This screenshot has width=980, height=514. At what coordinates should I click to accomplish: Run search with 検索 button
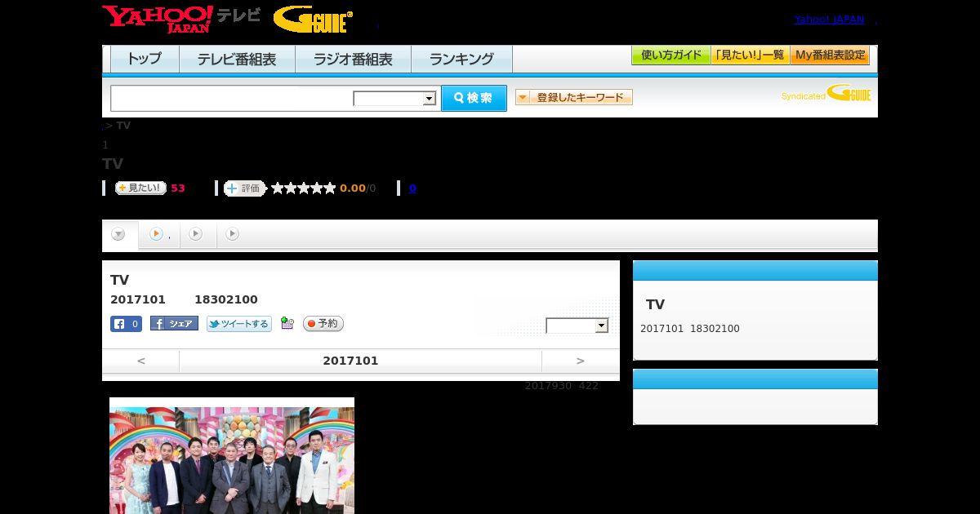tap(474, 98)
